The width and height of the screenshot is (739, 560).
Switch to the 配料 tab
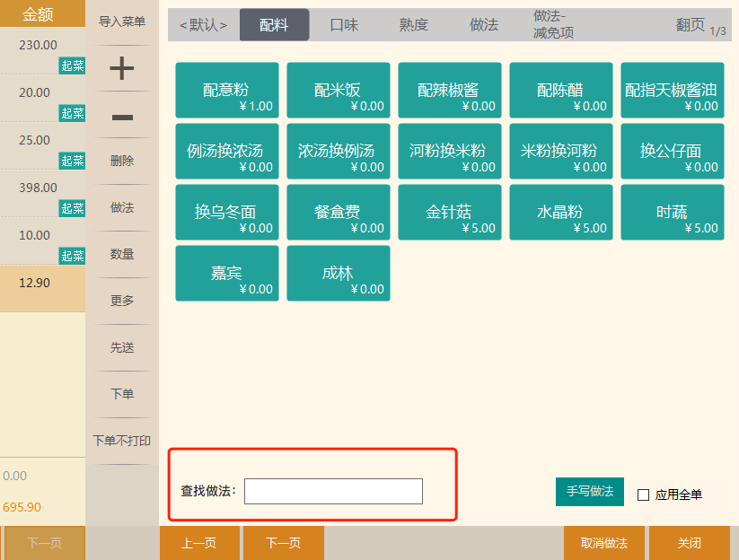tap(274, 25)
